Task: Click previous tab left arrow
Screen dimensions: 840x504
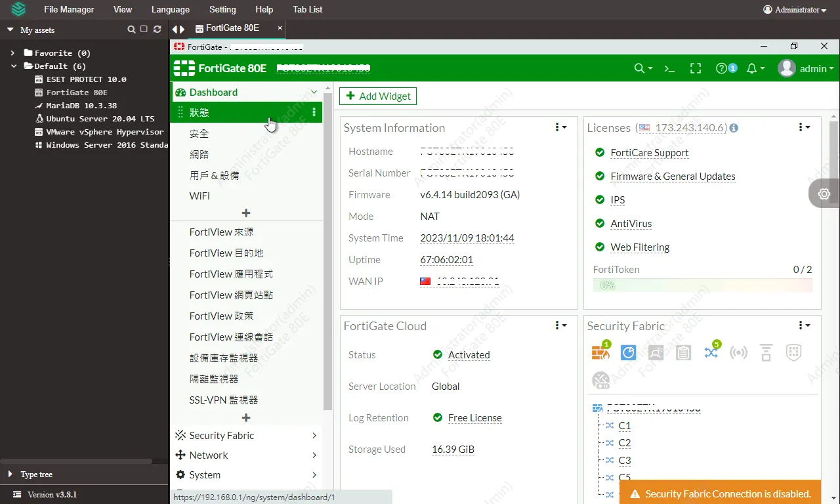Action: pos(175,29)
